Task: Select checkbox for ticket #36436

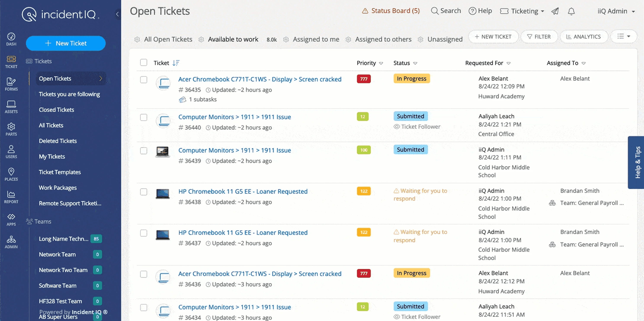Action: (143, 274)
